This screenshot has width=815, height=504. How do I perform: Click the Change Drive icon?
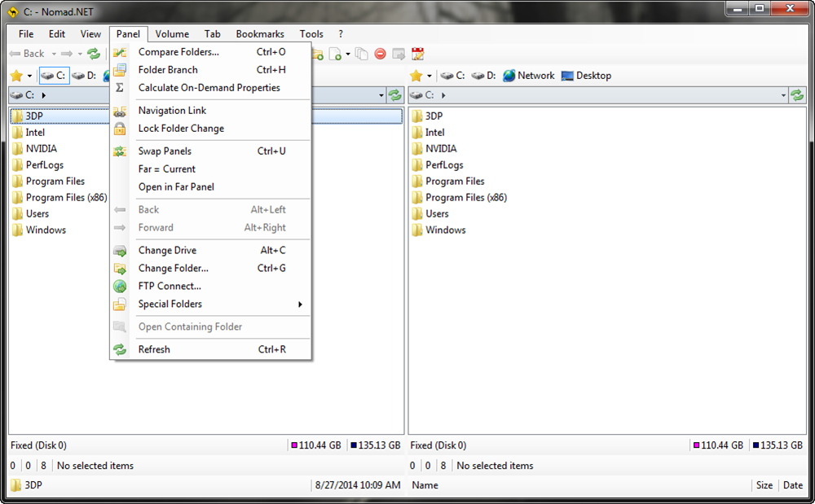pyautogui.click(x=120, y=251)
